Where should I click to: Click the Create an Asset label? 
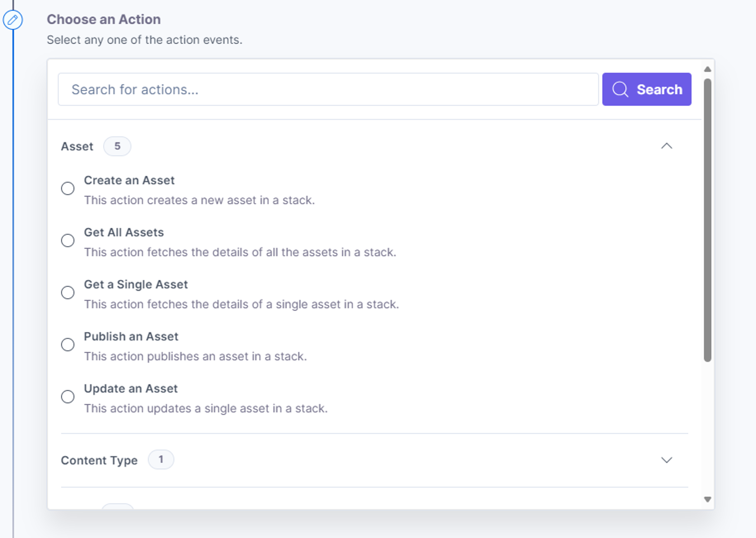point(129,180)
